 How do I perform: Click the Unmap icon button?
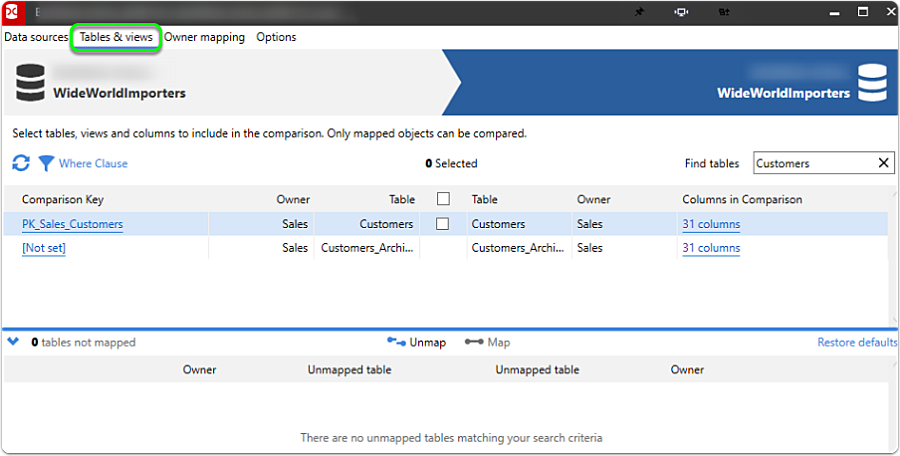395,342
